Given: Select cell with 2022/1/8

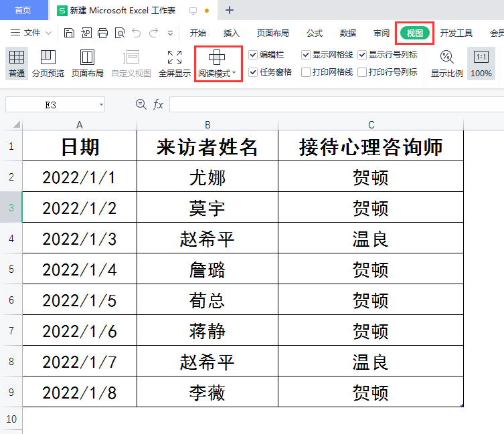Looking at the screenshot, I should (x=80, y=392).
